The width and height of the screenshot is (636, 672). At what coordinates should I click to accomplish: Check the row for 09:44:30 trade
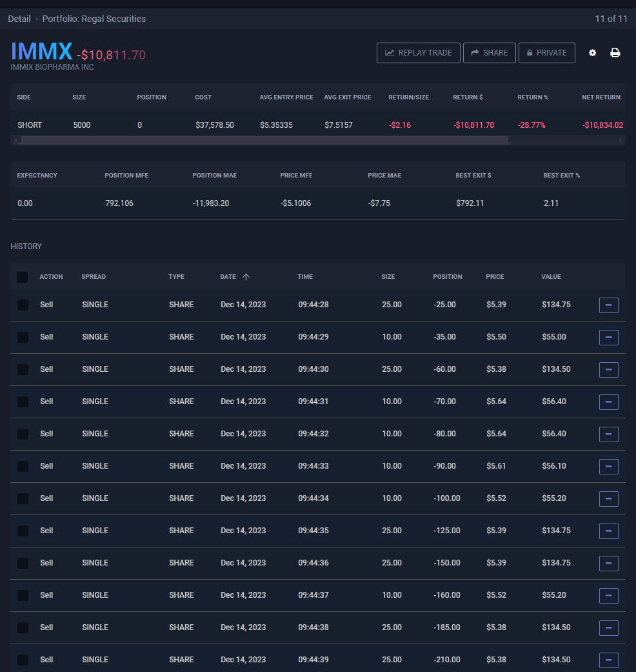23,369
